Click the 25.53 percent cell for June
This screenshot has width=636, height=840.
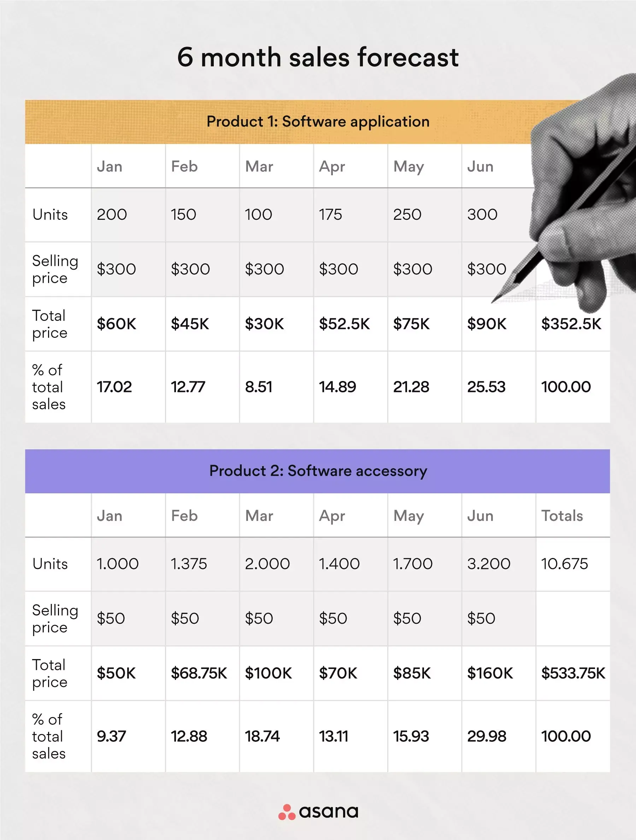tap(486, 387)
